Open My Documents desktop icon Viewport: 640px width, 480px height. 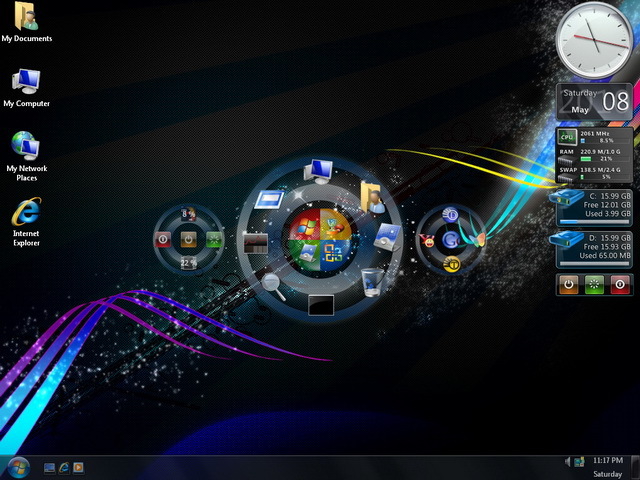27,22
